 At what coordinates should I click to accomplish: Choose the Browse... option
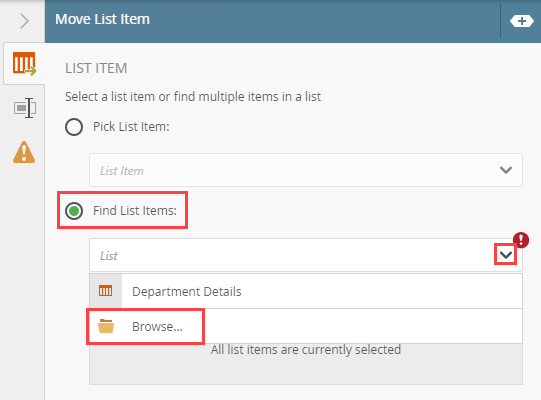point(306,326)
